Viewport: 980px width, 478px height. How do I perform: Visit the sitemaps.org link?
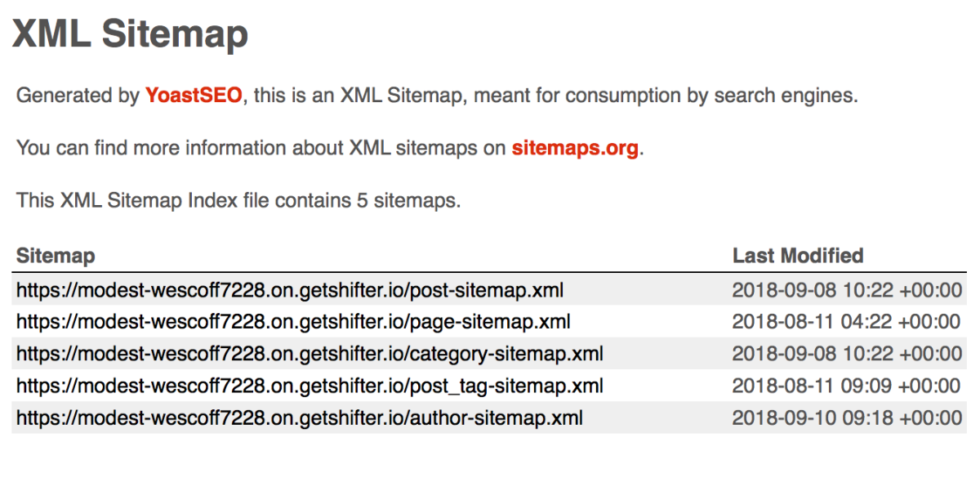[575, 149]
